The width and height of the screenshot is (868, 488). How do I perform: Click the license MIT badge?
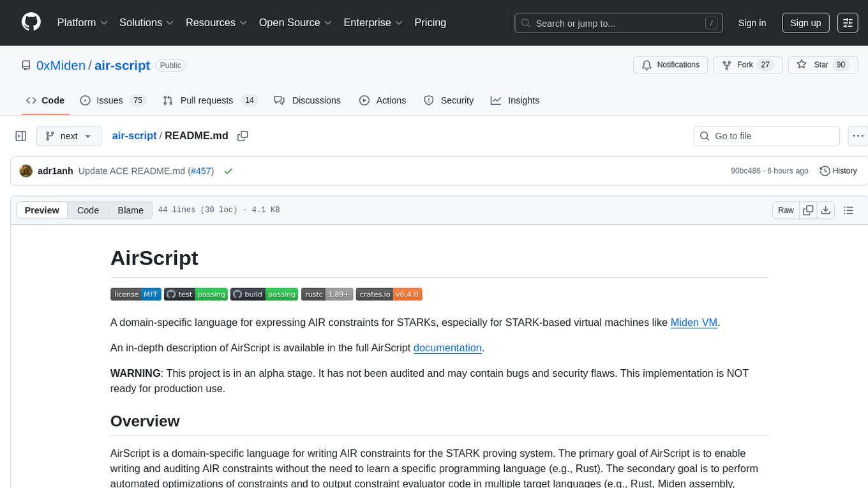pyautogui.click(x=135, y=294)
